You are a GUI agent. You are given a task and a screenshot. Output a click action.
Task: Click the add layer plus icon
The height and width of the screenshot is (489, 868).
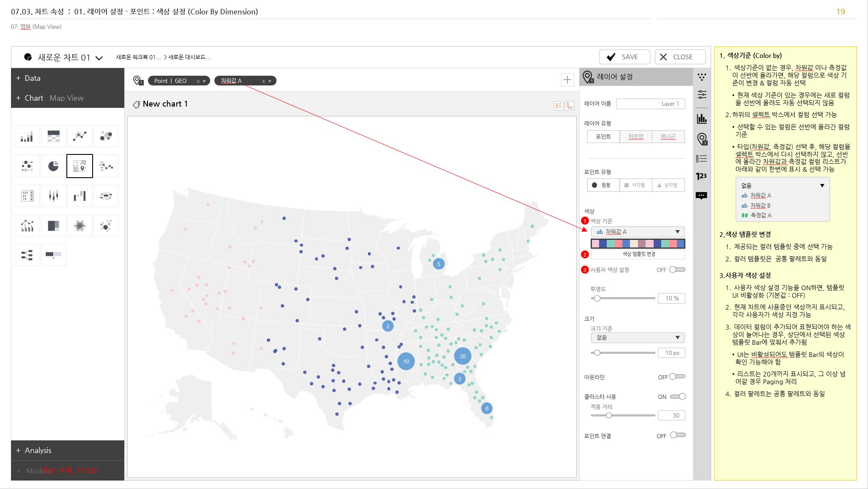tap(567, 80)
